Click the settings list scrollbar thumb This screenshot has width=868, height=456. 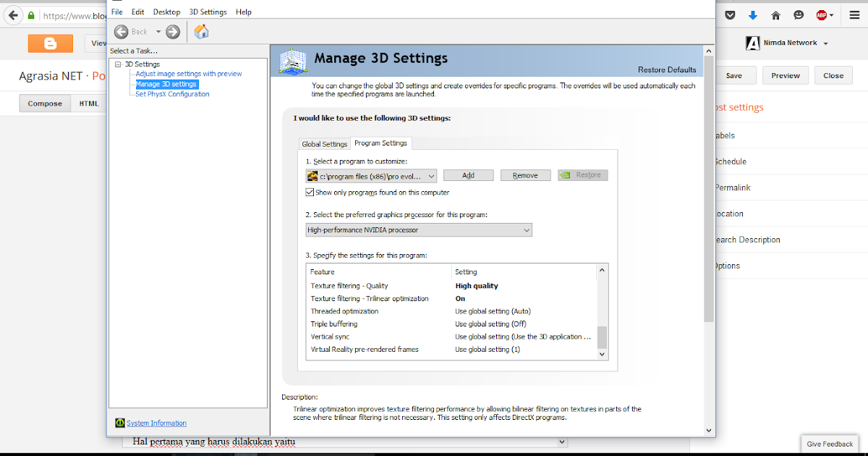602,337
